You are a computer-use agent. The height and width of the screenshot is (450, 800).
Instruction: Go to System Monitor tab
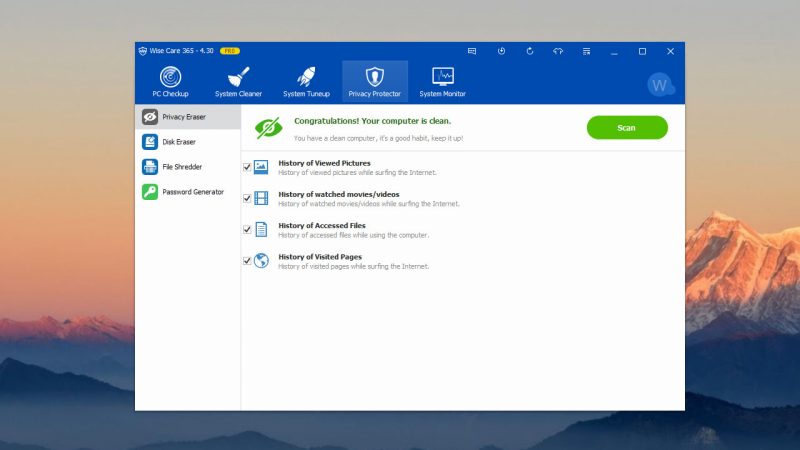[442, 82]
